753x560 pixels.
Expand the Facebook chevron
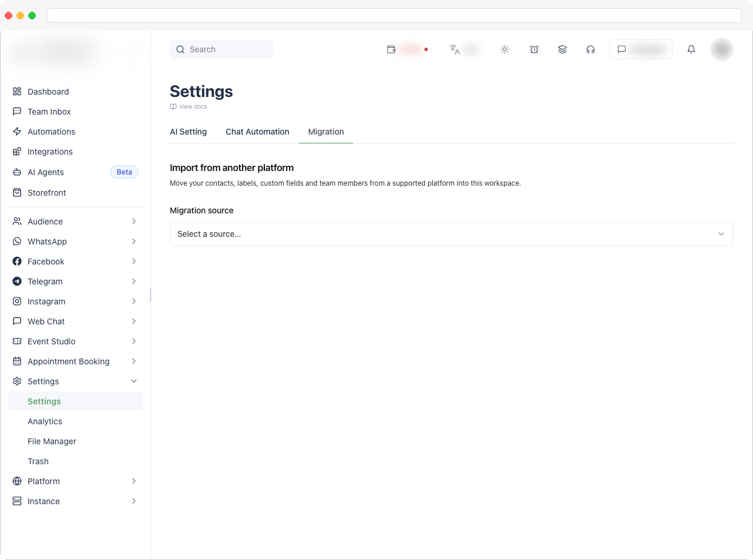pos(134,261)
